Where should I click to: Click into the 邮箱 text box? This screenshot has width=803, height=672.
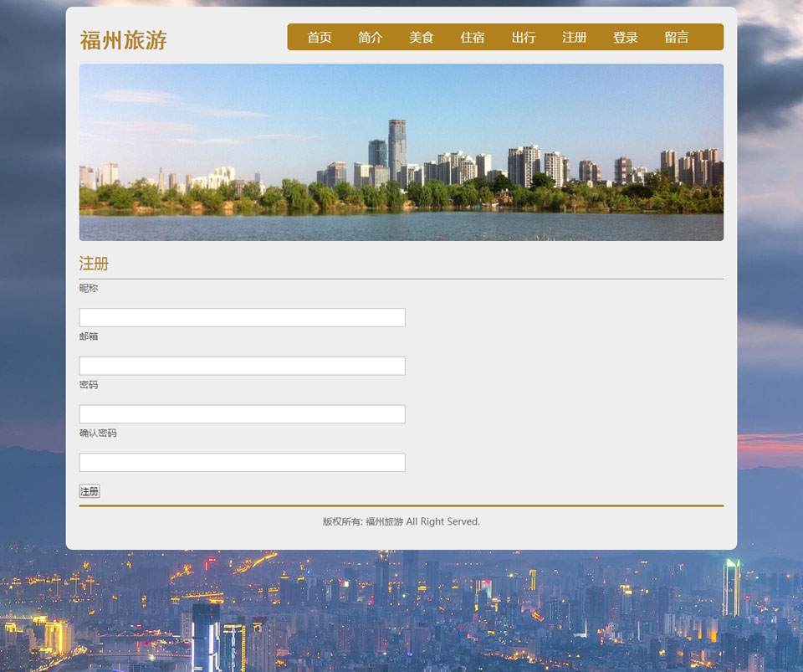click(243, 366)
